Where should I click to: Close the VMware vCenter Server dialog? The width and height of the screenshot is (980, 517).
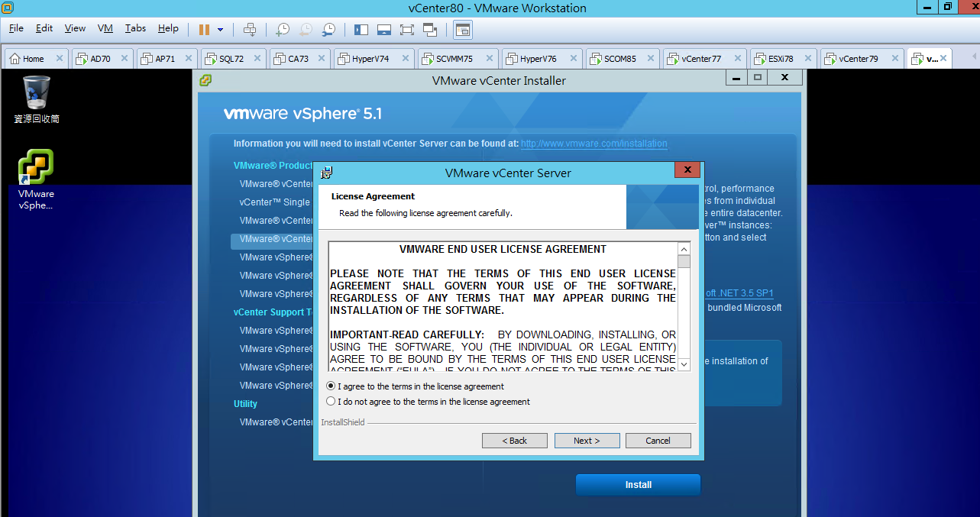point(687,170)
